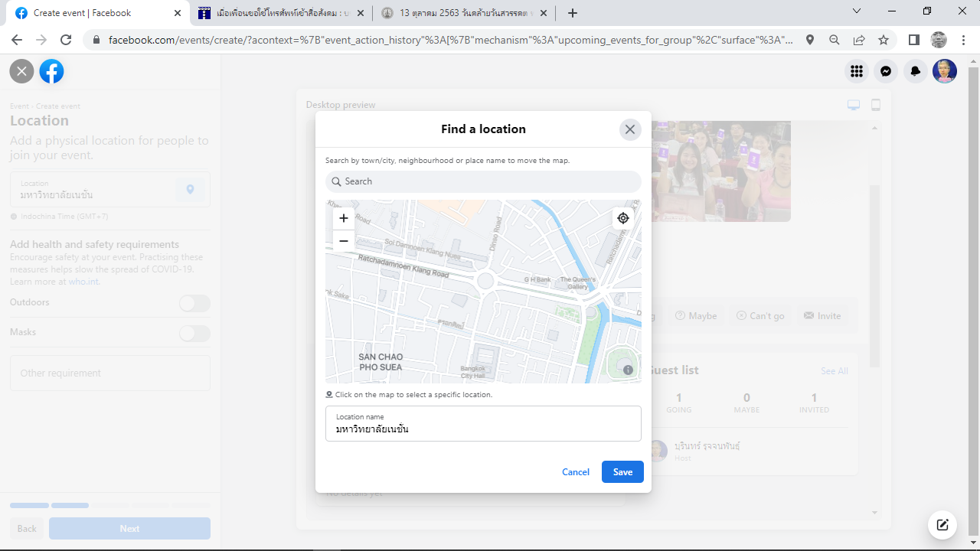Toggle the Masks requirement
The height and width of the screenshot is (551, 980).
point(194,334)
